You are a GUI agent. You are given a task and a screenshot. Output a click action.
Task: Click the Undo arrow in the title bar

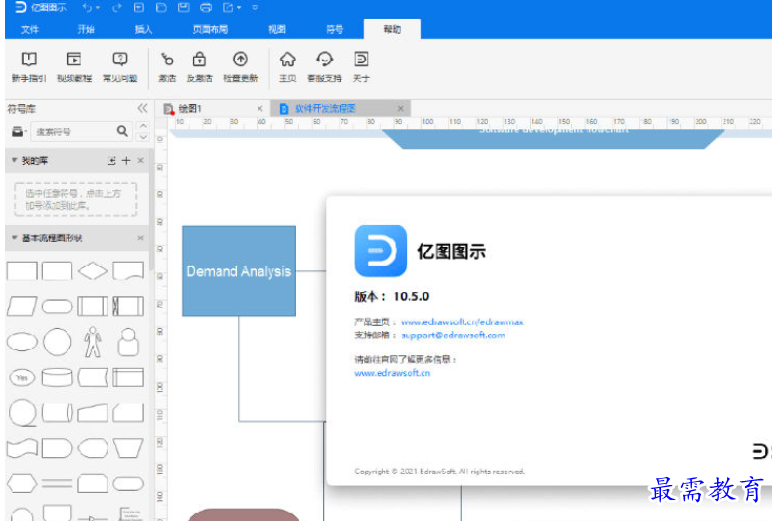point(88,7)
